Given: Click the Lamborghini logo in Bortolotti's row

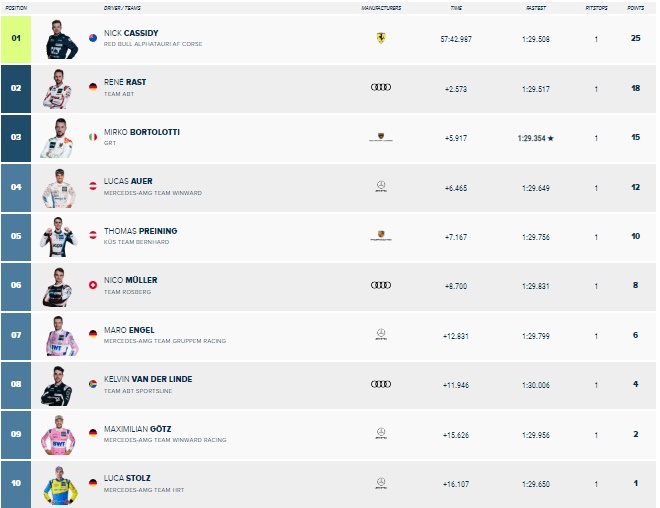Looking at the screenshot, I should (x=381, y=137).
